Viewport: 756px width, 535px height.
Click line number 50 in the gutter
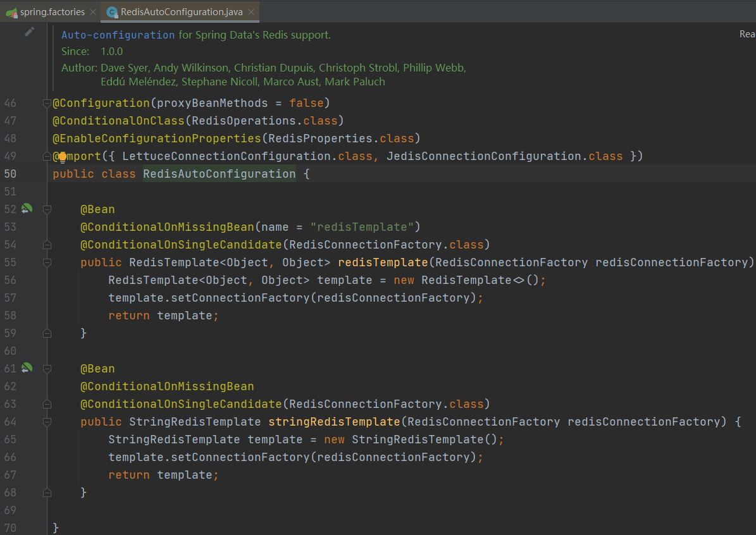point(10,174)
